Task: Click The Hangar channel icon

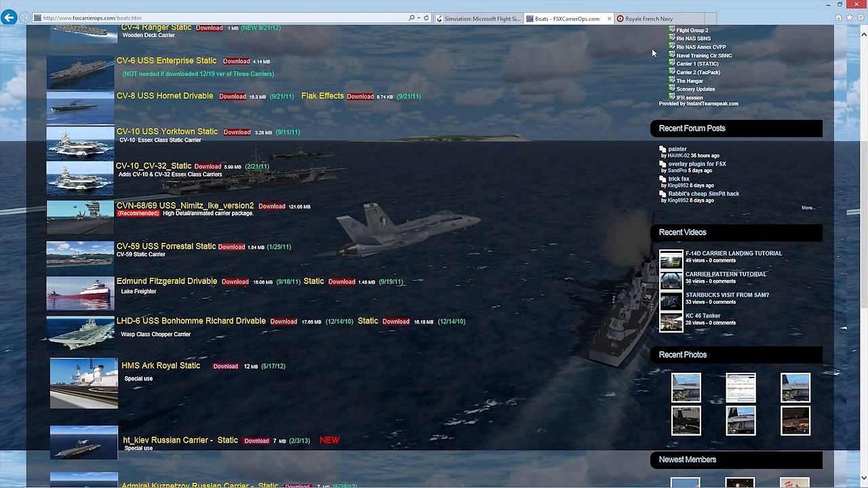Action: point(671,80)
